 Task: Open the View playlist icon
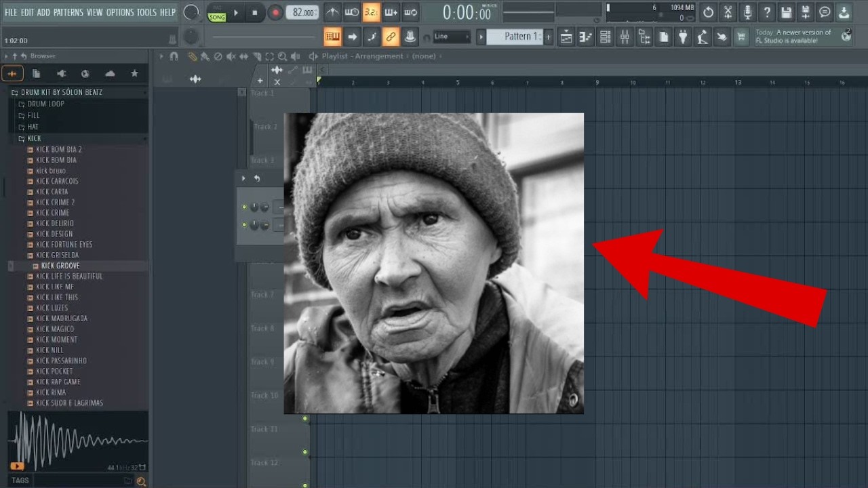coord(566,37)
